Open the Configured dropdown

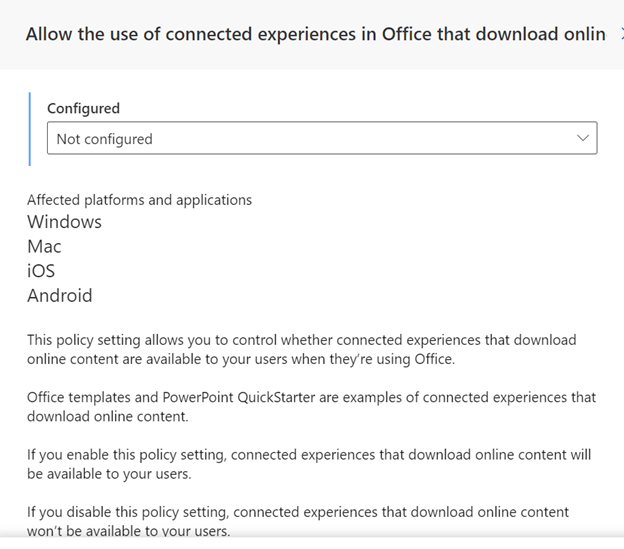tap(322, 138)
